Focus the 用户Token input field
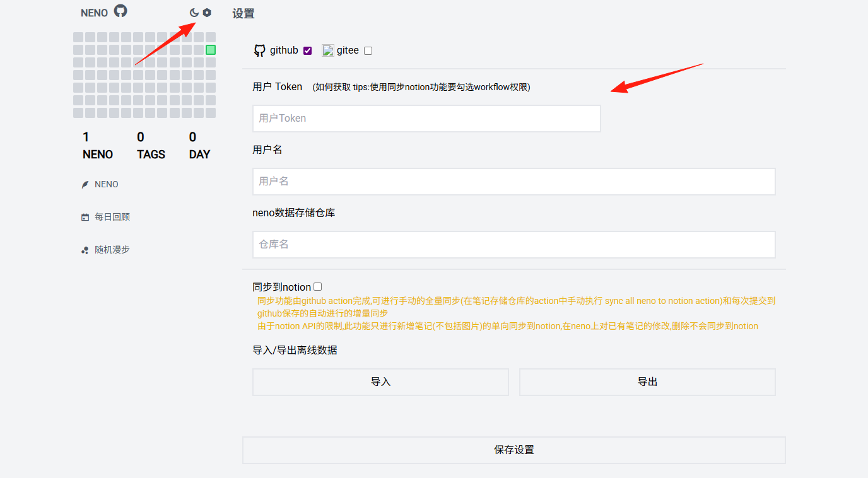This screenshot has width=868, height=478. pyautogui.click(x=426, y=119)
